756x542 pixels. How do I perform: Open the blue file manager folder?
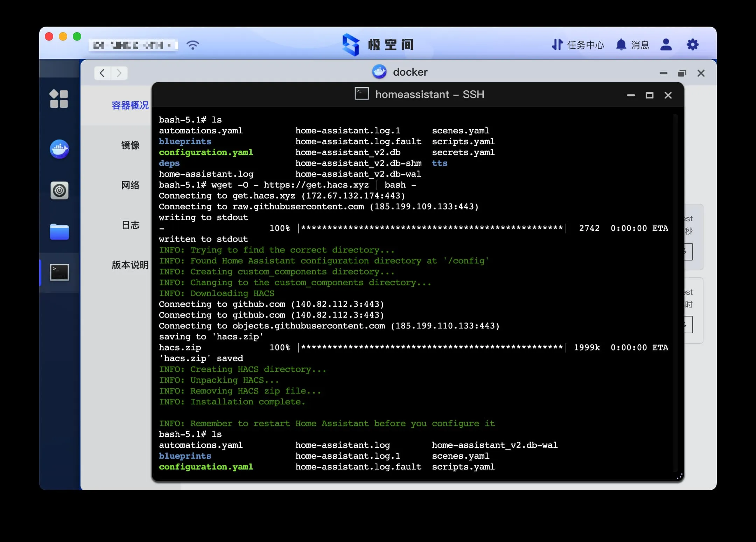pos(59,232)
